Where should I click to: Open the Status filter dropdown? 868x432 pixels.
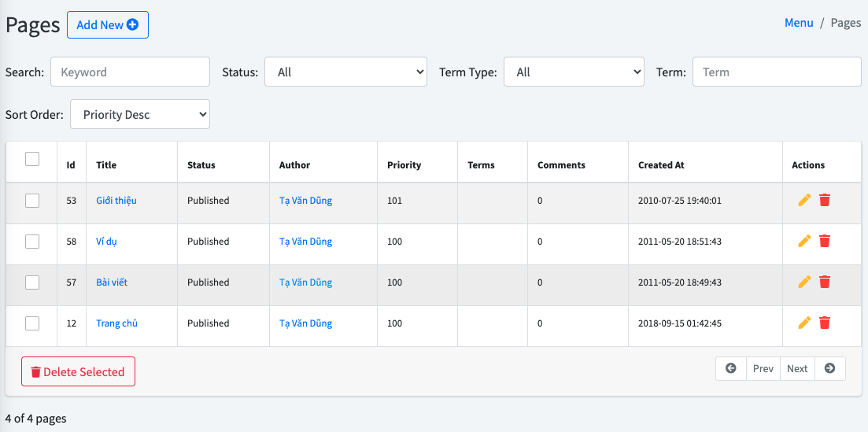click(x=345, y=72)
